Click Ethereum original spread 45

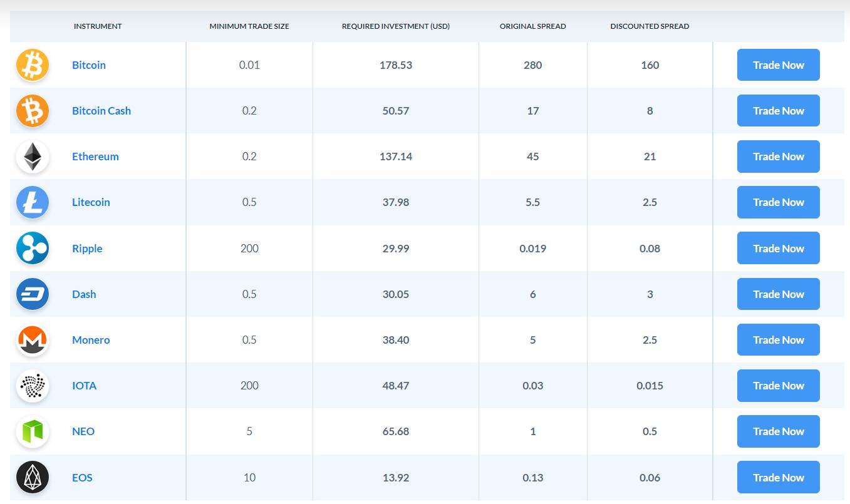tap(533, 157)
